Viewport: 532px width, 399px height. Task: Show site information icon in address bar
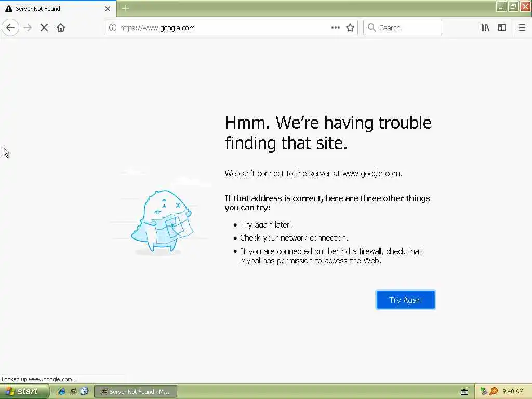pos(113,28)
